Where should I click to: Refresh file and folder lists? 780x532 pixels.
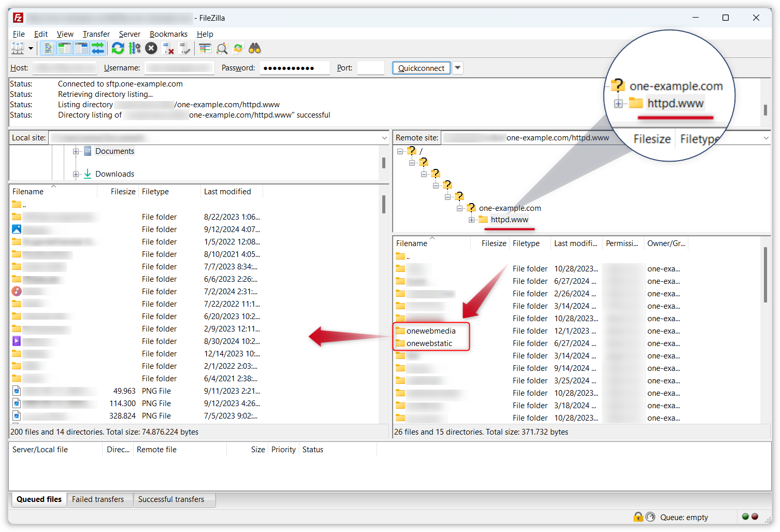pos(118,49)
